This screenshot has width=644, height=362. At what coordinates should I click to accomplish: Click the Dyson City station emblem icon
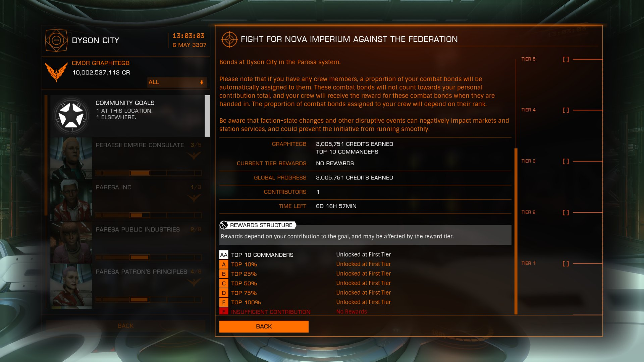pos(56,40)
